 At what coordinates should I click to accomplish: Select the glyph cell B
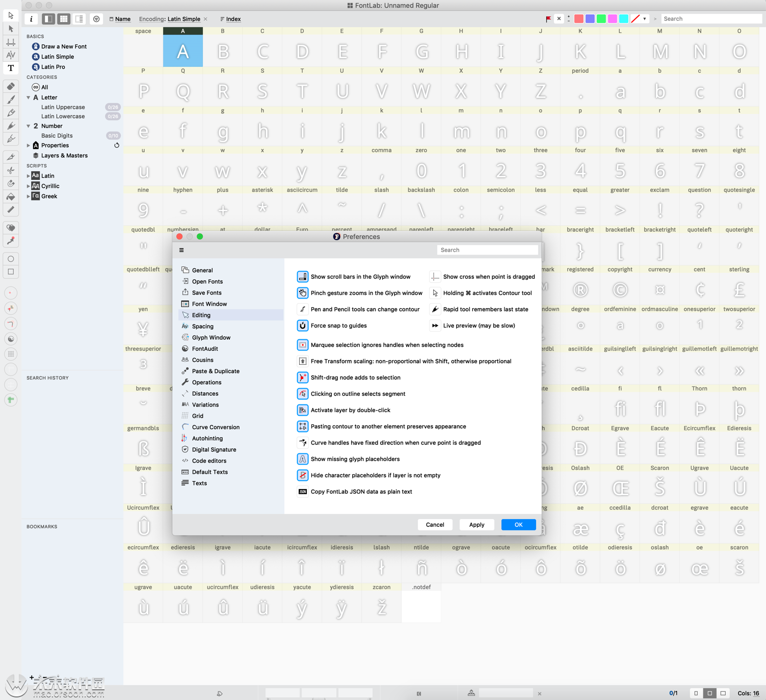click(223, 47)
